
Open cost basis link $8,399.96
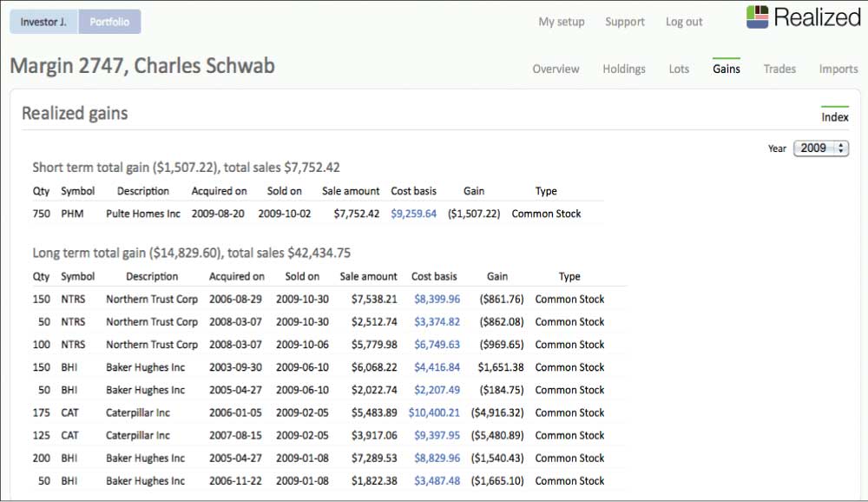(437, 299)
